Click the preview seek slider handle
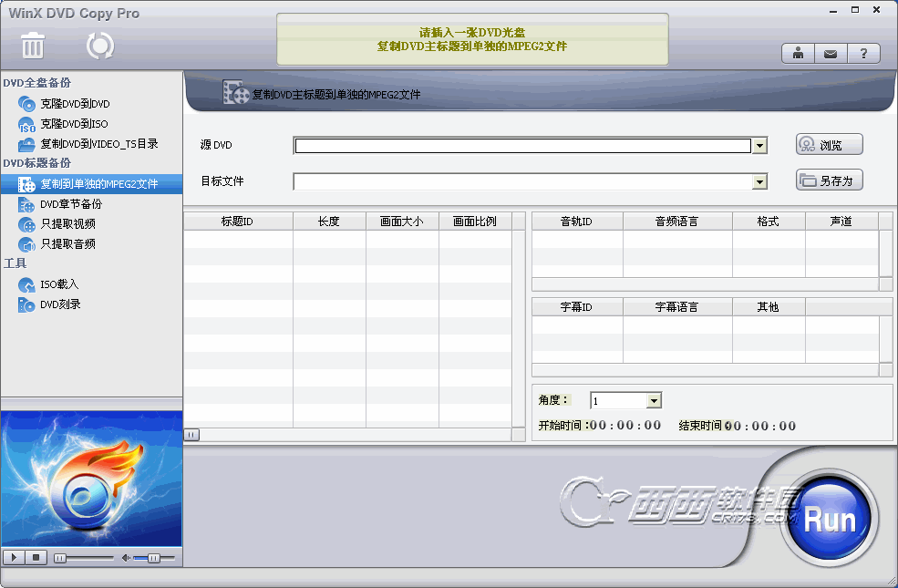Screen dimensions: 898x588 pyautogui.click(x=59, y=558)
